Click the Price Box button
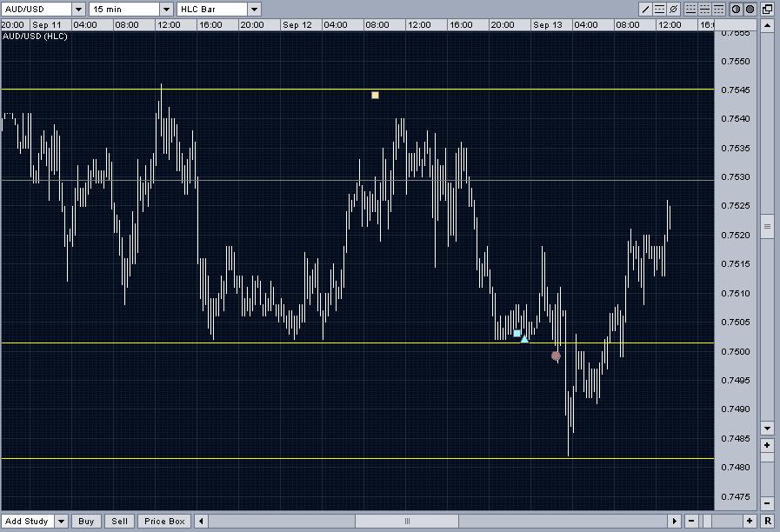This screenshot has height=532, width=780. 164,521
